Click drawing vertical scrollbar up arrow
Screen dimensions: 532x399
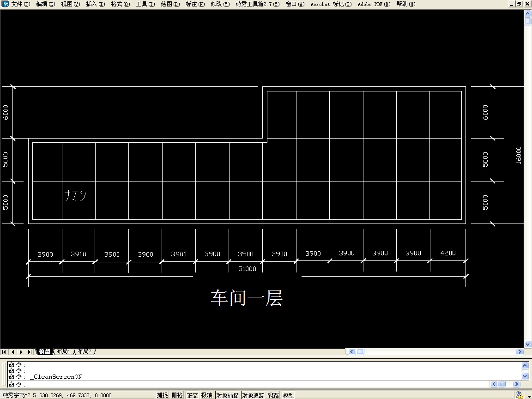click(527, 13)
